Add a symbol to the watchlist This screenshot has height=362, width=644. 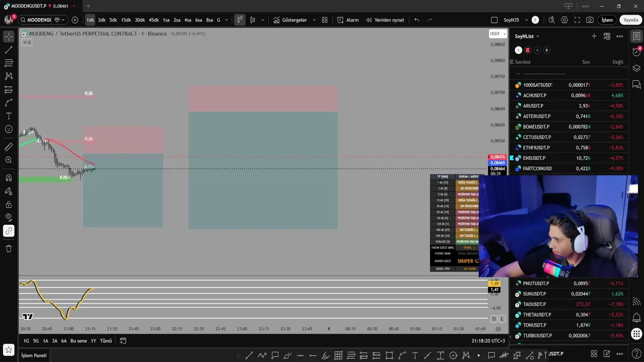[594, 36]
